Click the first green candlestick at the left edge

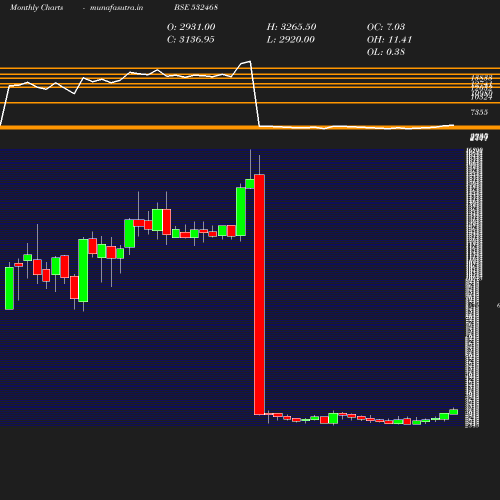pos(9,288)
